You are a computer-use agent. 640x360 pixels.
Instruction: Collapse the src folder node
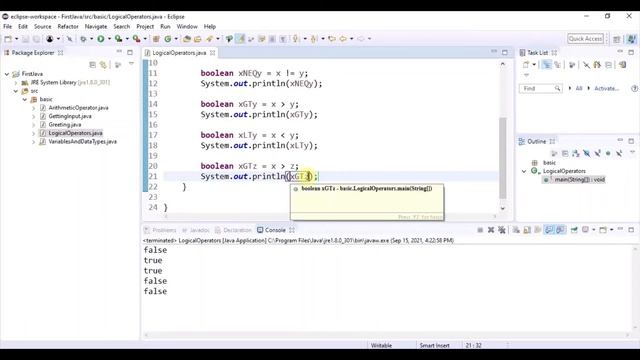click(x=16, y=91)
